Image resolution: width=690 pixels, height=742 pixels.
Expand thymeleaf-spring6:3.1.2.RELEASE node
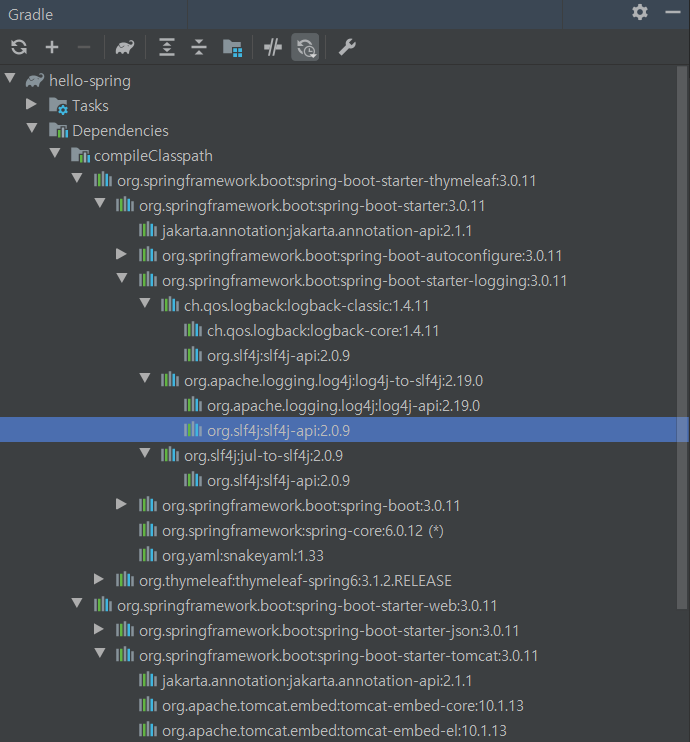99,579
